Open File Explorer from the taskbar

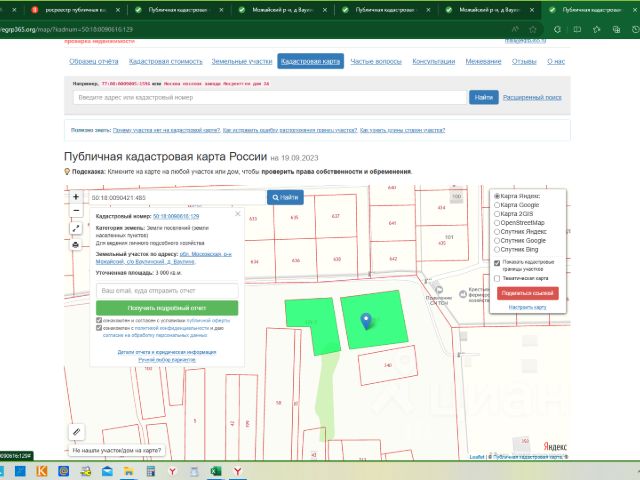click(x=129, y=471)
